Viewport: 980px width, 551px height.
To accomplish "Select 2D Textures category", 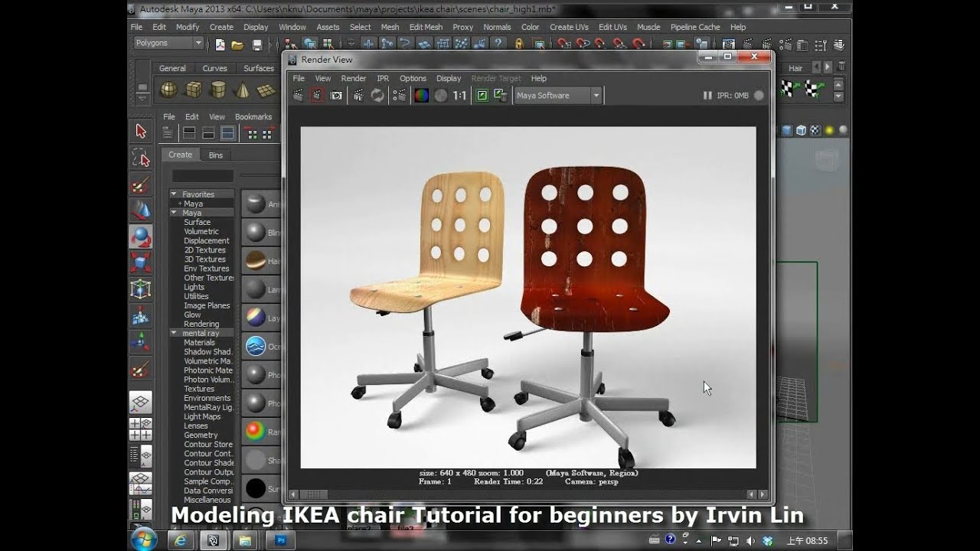I will pyautogui.click(x=204, y=250).
